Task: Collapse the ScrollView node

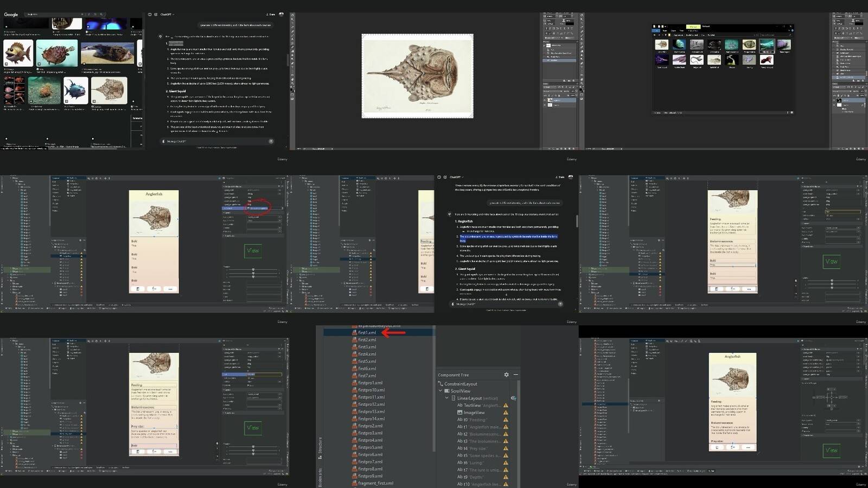Action: click(441, 391)
